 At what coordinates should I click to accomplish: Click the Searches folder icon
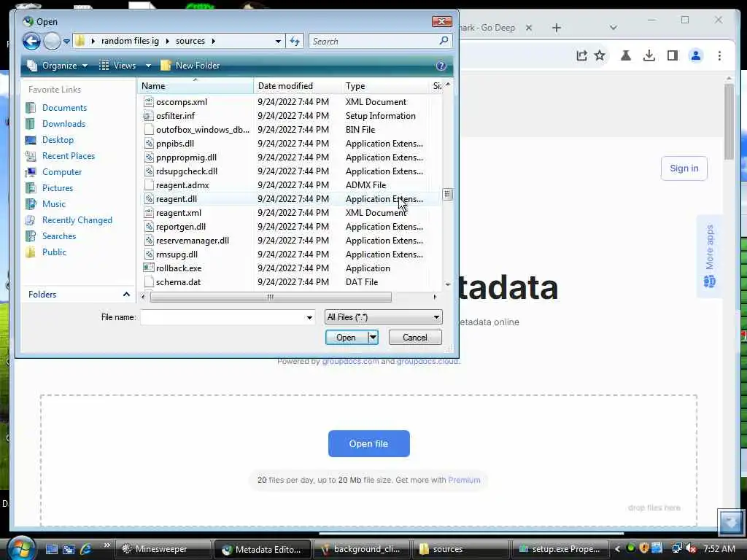(x=31, y=236)
